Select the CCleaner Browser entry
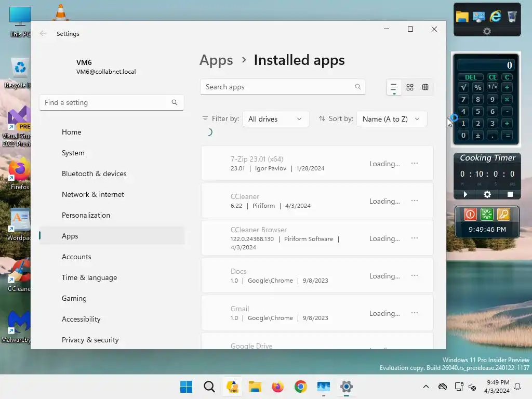532x399 pixels. tap(317, 238)
